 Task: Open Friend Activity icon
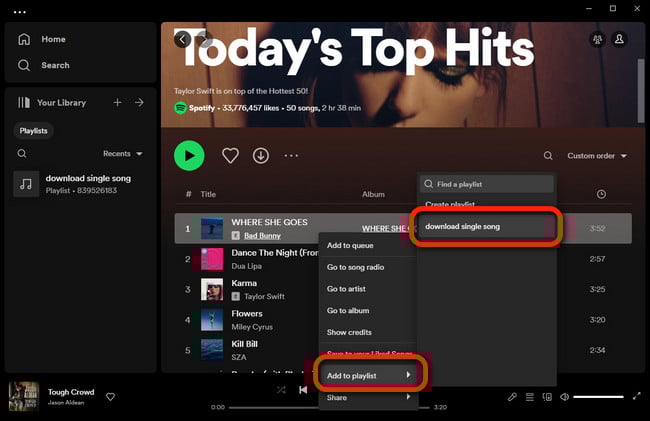(x=597, y=39)
